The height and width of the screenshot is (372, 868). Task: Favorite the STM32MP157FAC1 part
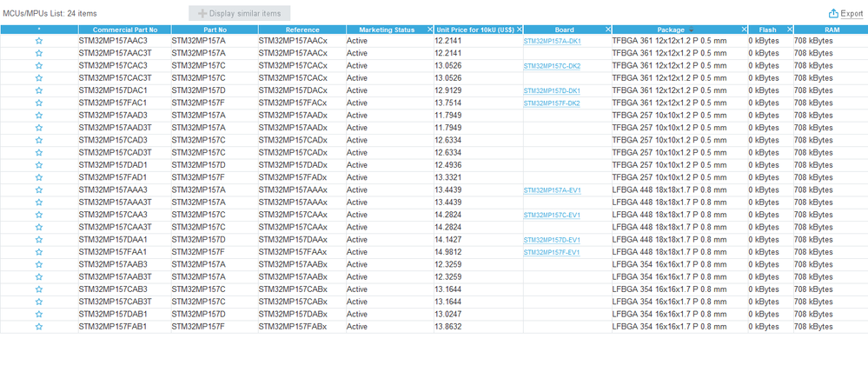39,103
